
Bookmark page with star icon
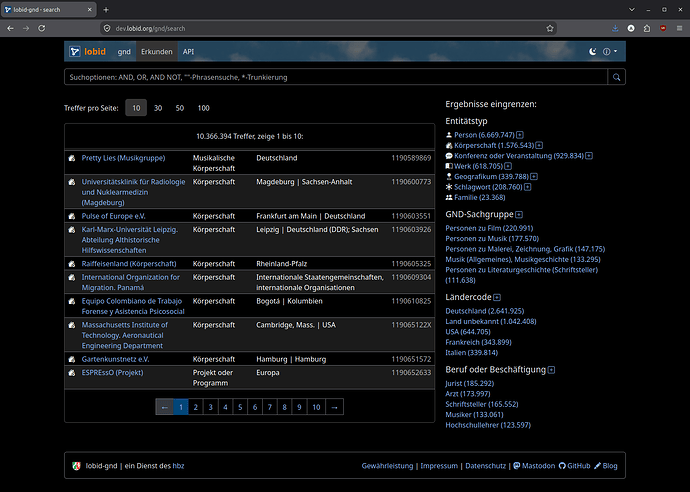(x=550, y=28)
